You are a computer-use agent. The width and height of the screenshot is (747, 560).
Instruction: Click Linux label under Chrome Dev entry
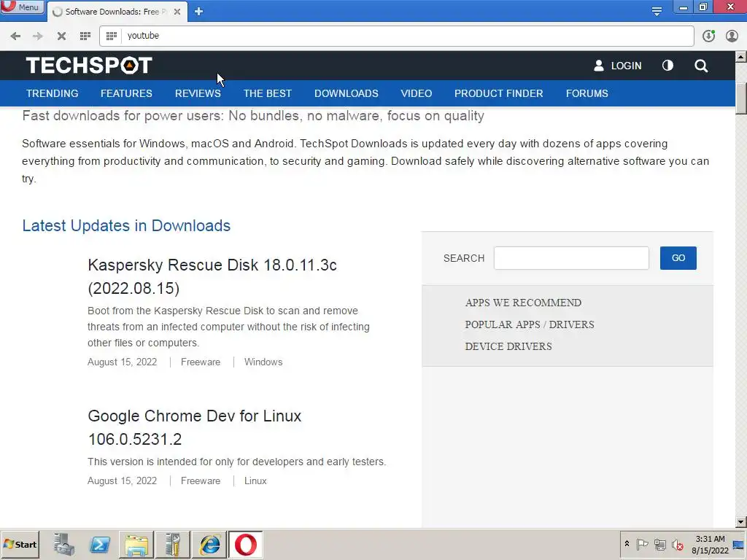pyautogui.click(x=255, y=481)
